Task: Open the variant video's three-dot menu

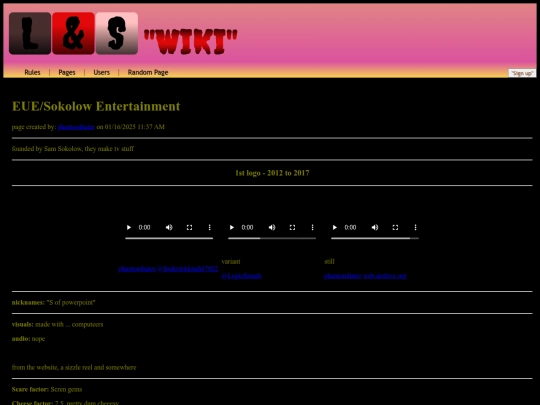Action: (x=312, y=227)
